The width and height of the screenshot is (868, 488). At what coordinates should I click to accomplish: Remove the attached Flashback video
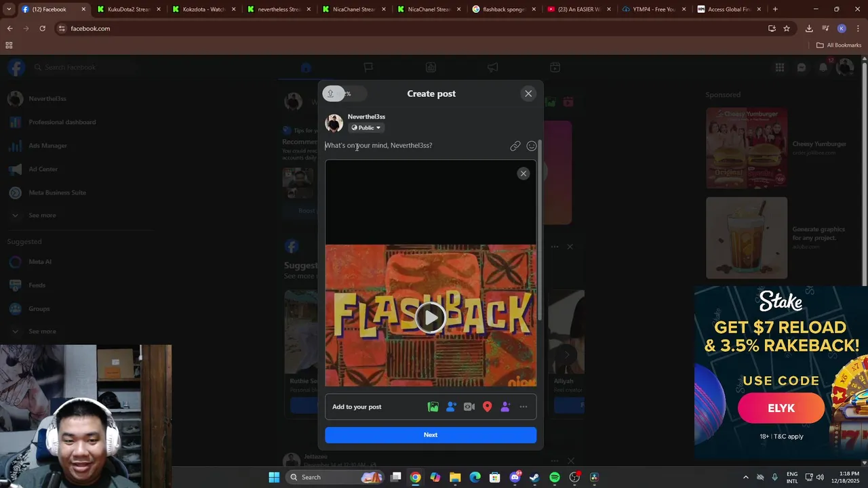523,174
